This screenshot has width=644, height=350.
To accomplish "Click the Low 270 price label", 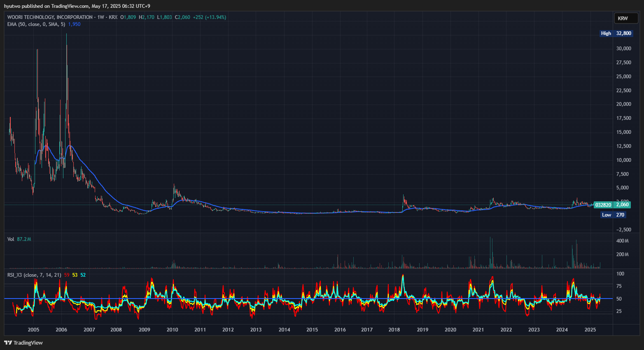I will [613, 215].
